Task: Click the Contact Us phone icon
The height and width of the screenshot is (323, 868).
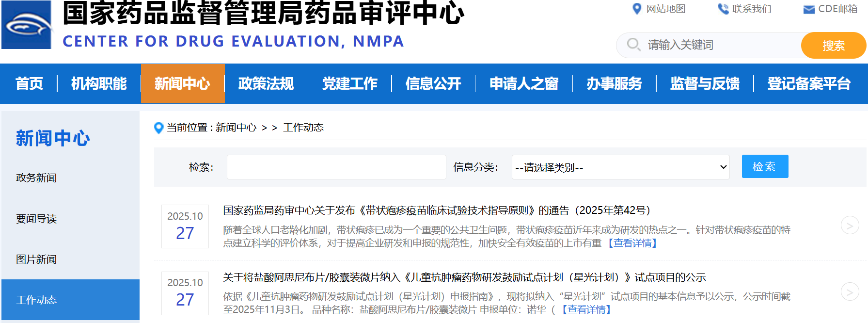Action: pos(723,9)
